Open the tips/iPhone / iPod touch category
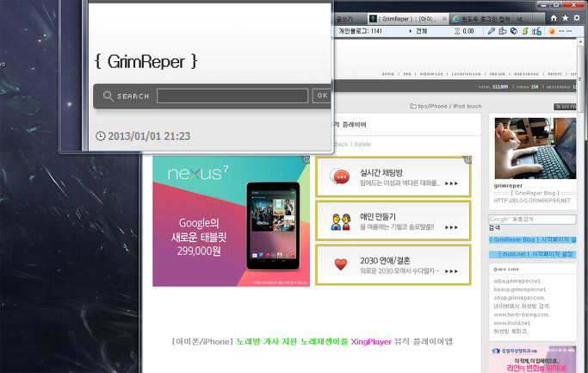Image resolution: width=588 pixels, height=373 pixels. pyautogui.click(x=445, y=106)
